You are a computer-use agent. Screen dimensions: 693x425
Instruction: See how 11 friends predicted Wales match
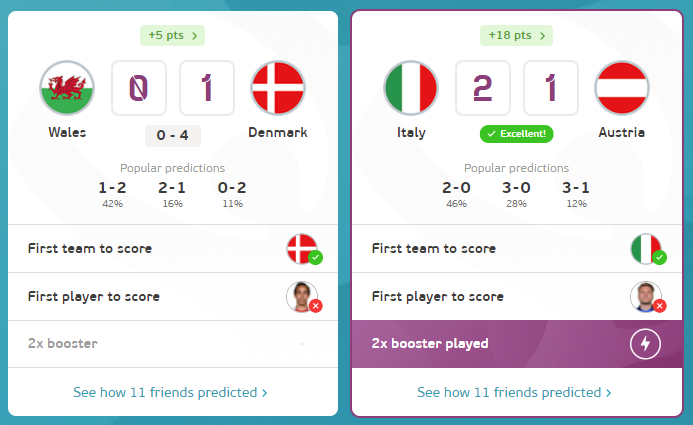[x=170, y=392]
